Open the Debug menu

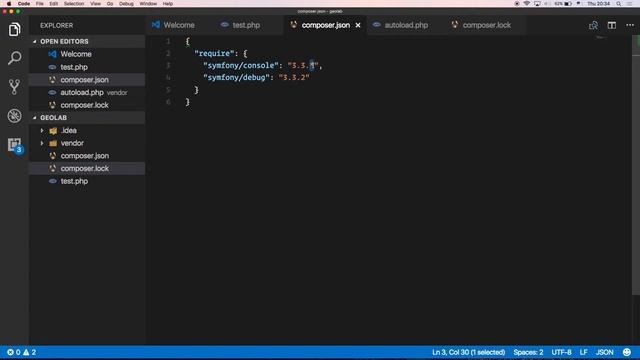click(x=126, y=4)
